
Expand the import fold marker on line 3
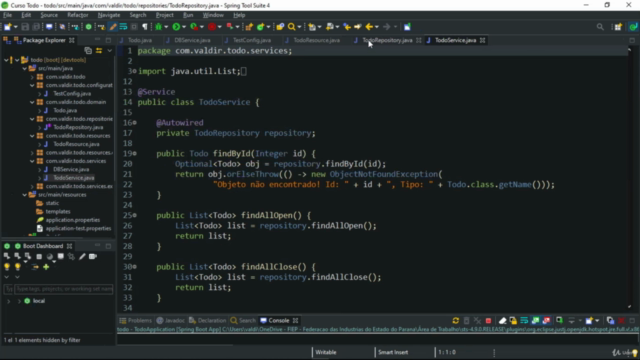(x=134, y=71)
